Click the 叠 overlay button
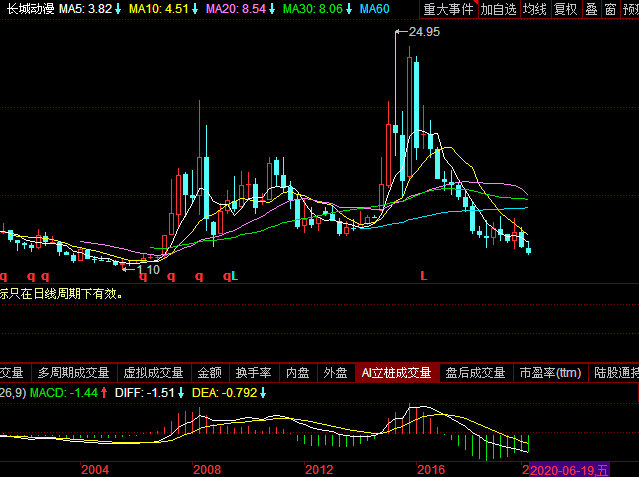Screen dimensions: 639x477 [591, 9]
